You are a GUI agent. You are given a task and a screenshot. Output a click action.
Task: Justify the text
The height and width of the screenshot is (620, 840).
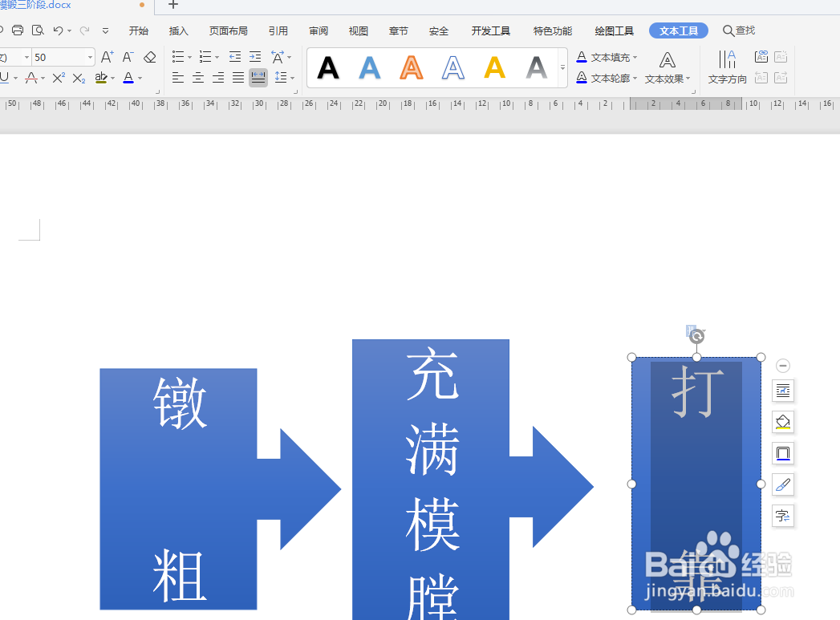(x=238, y=78)
